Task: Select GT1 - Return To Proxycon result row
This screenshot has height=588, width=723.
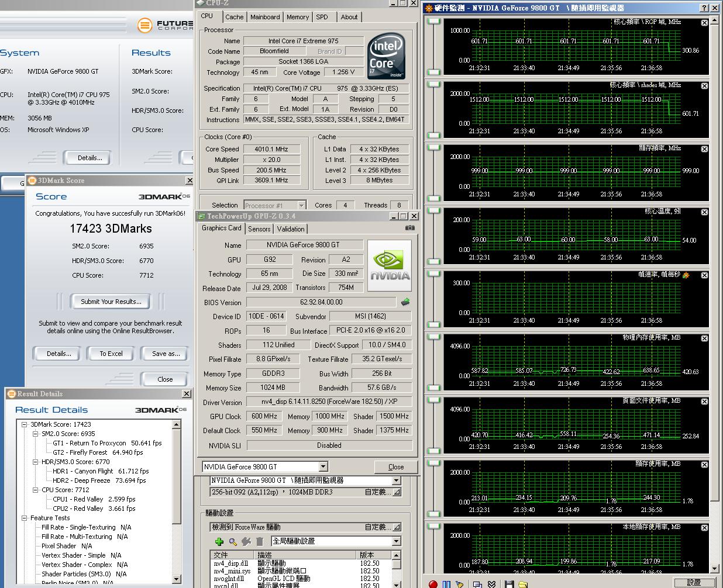Action: [x=107, y=443]
